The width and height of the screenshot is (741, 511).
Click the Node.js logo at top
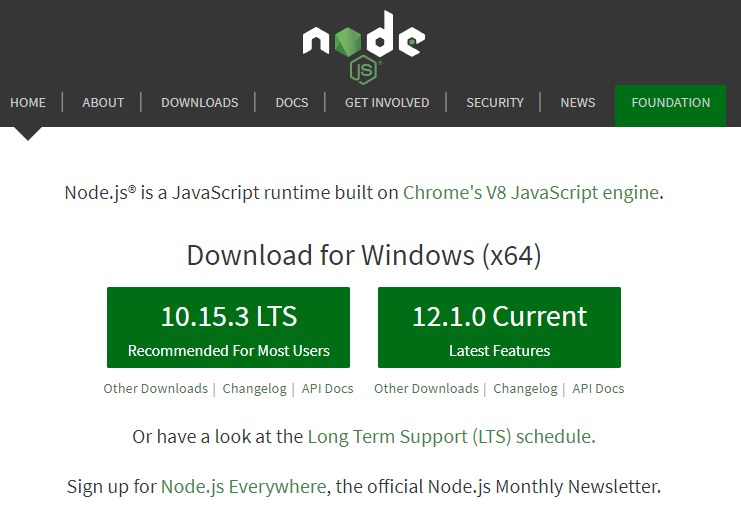coord(363,45)
